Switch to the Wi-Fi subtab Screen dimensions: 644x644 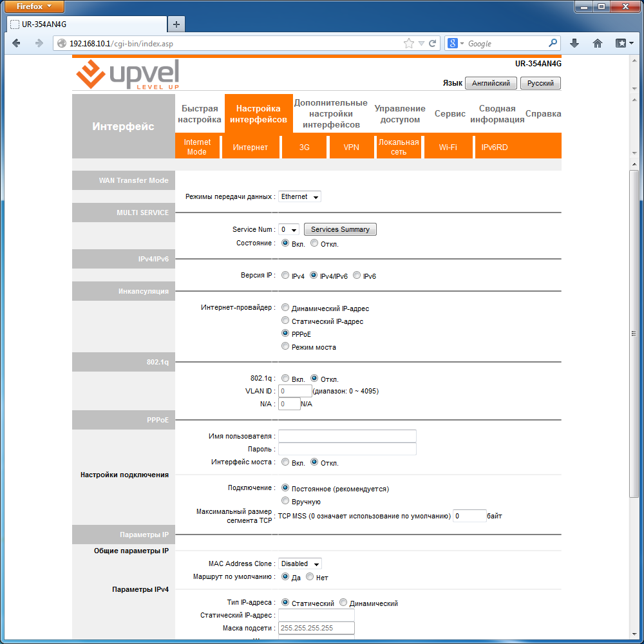click(x=448, y=147)
